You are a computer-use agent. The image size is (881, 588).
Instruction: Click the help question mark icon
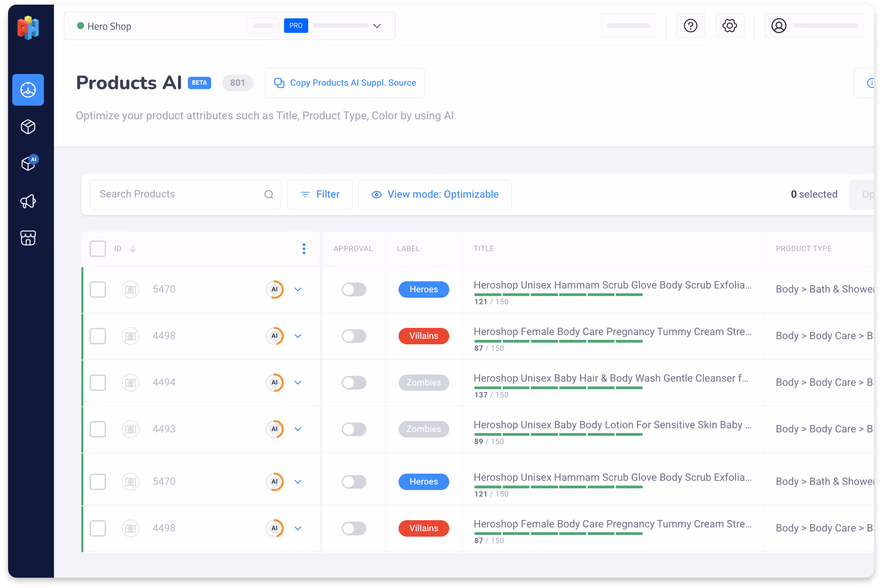(690, 26)
